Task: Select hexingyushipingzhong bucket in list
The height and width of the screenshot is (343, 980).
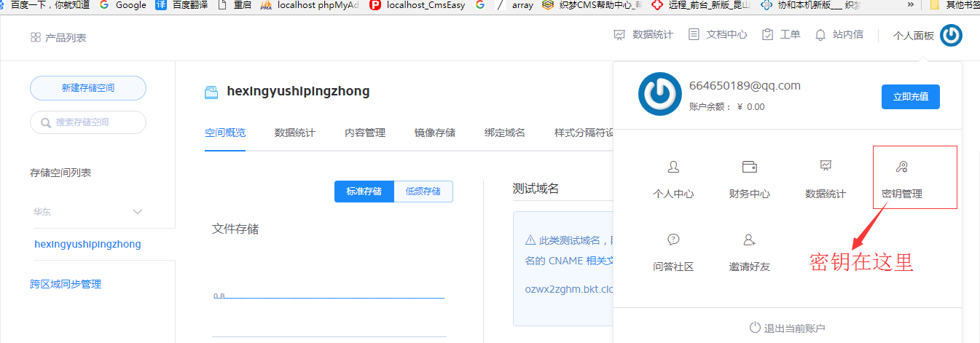Action: pyautogui.click(x=87, y=245)
